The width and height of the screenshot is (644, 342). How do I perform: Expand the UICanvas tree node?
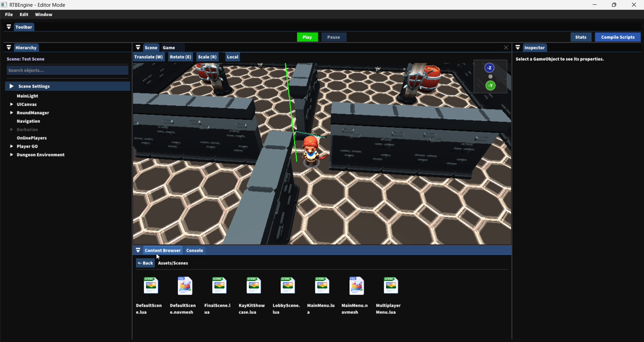pyautogui.click(x=12, y=104)
